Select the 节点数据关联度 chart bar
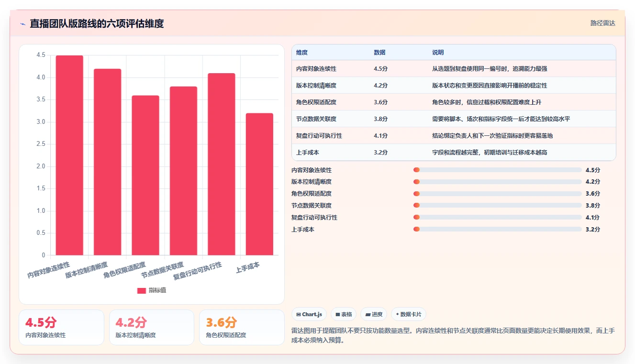The height and width of the screenshot is (364, 635). coord(183,171)
